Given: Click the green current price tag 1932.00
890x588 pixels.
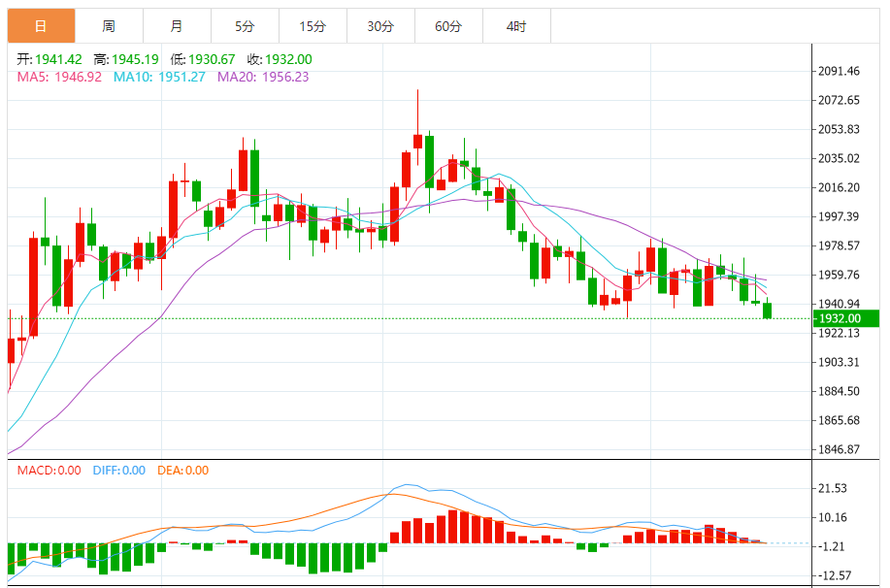Looking at the screenshot, I should click(846, 318).
